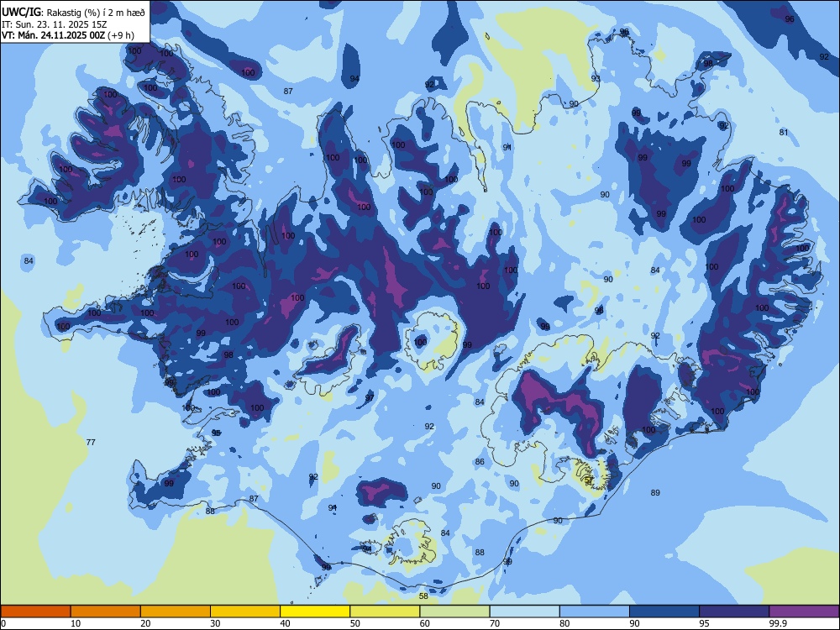840x630 pixels.
Task: Select the 'IT: Sun. 23. 11. 2025 15Z' line
Action: pos(55,24)
